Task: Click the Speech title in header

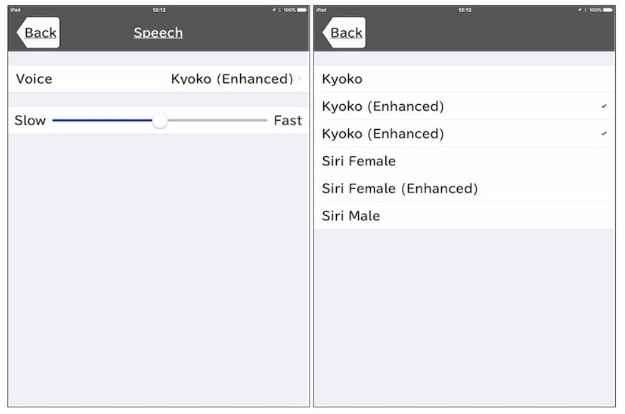Action: click(158, 33)
